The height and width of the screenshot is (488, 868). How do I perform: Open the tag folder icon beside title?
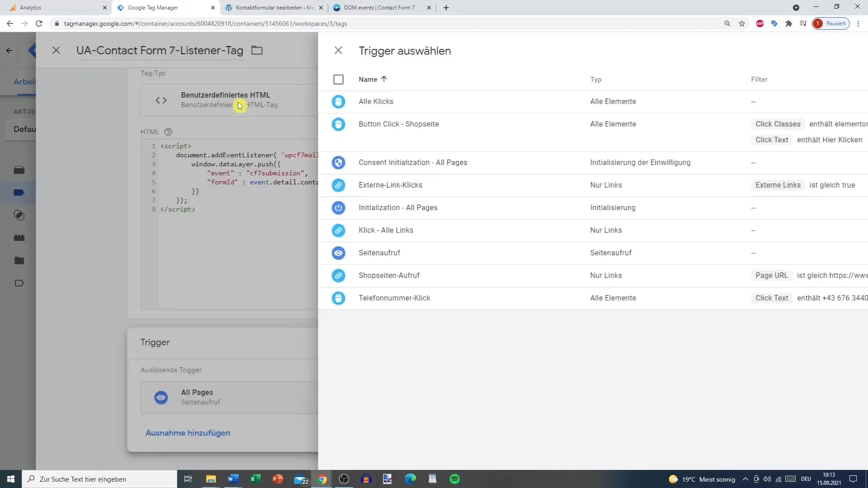pos(257,50)
